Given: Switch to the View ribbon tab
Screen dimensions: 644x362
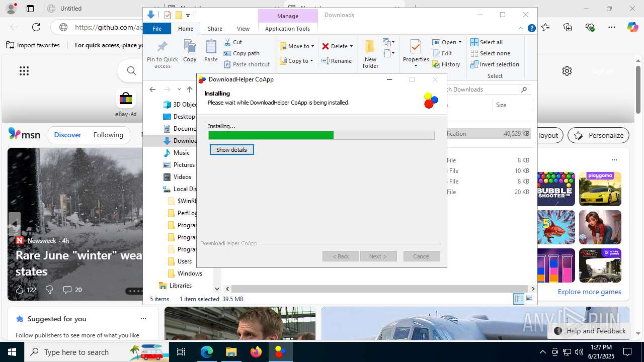Looking at the screenshot, I should (243, 29).
